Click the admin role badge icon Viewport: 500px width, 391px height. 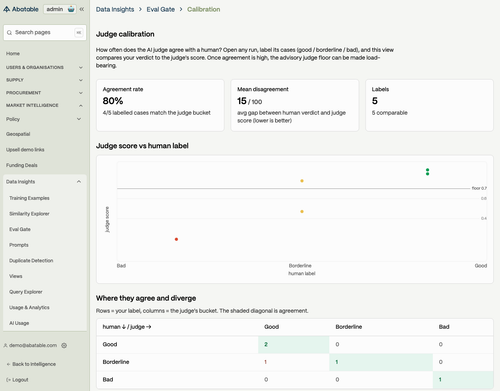pos(71,9)
